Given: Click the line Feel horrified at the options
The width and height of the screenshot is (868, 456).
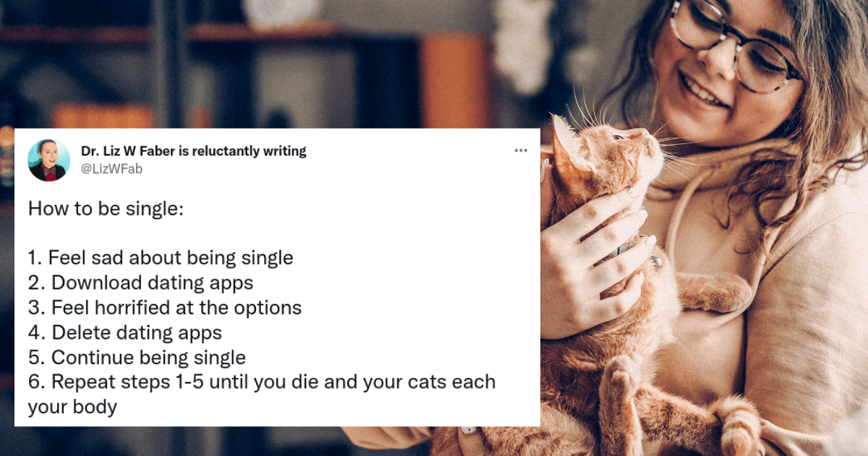Looking at the screenshot, I should (165, 308).
